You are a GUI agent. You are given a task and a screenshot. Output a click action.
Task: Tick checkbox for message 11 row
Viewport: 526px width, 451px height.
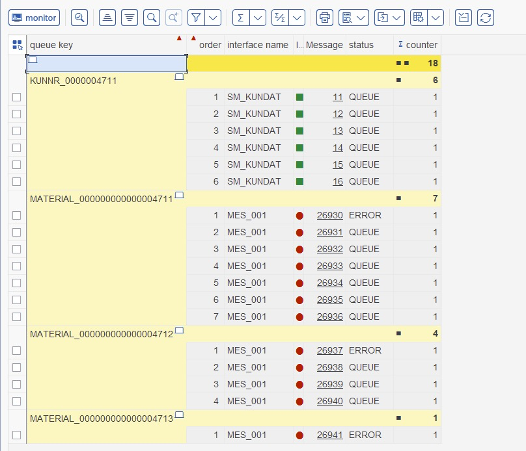(16, 97)
